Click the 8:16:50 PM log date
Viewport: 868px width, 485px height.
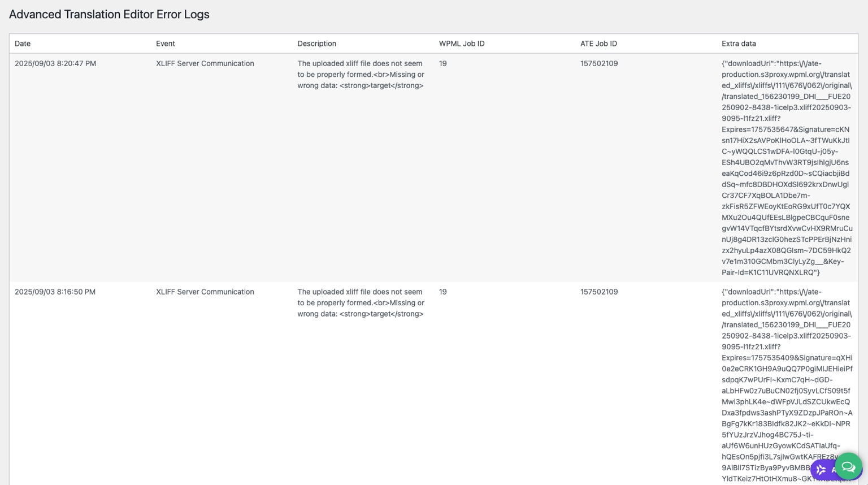point(55,292)
